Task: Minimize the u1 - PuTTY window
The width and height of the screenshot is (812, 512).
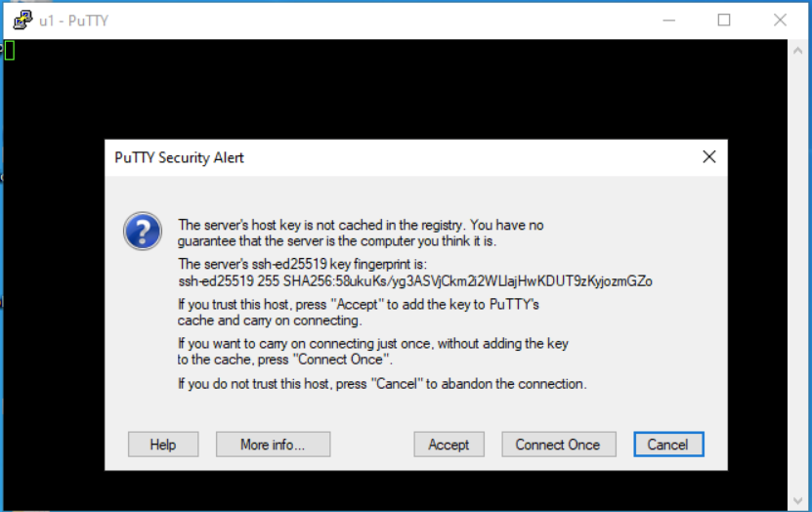Action: pyautogui.click(x=668, y=20)
